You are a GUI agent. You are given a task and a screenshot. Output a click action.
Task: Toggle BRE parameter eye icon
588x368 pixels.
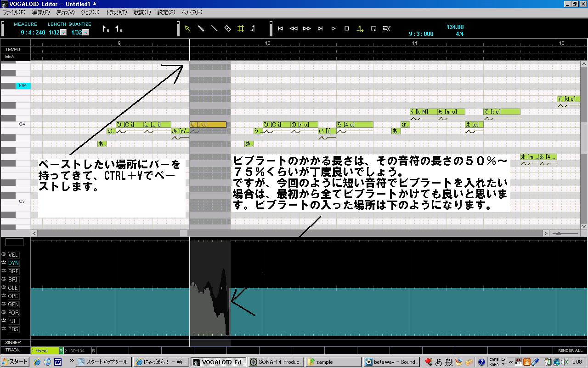click(4, 271)
